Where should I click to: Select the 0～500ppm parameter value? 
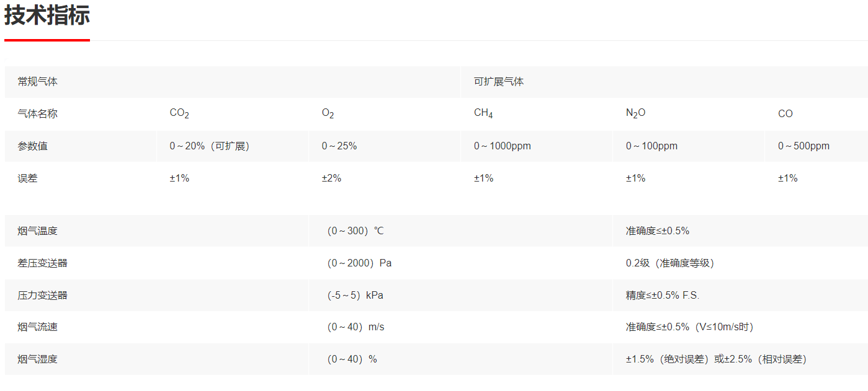[803, 146]
